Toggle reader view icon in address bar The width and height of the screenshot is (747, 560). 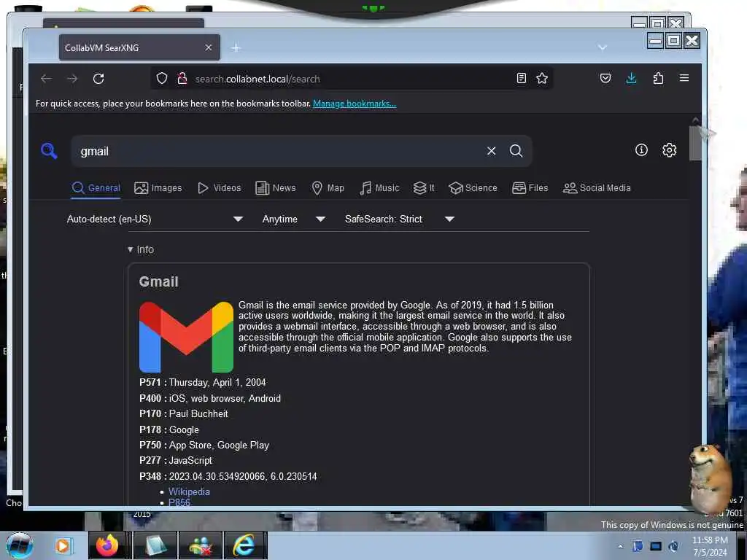522,78
